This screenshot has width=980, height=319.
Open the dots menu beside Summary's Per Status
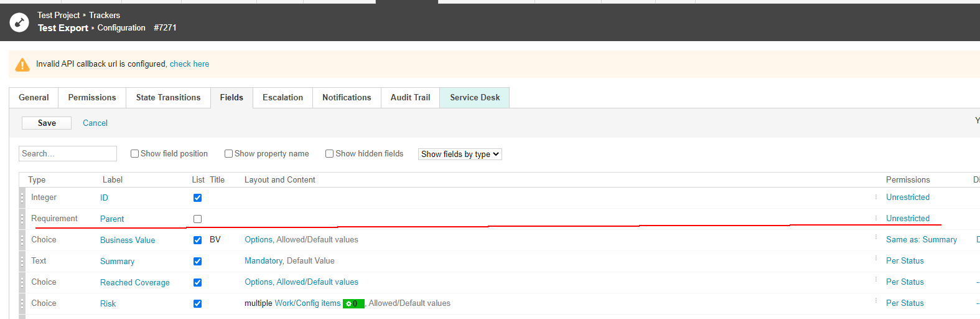click(876, 258)
